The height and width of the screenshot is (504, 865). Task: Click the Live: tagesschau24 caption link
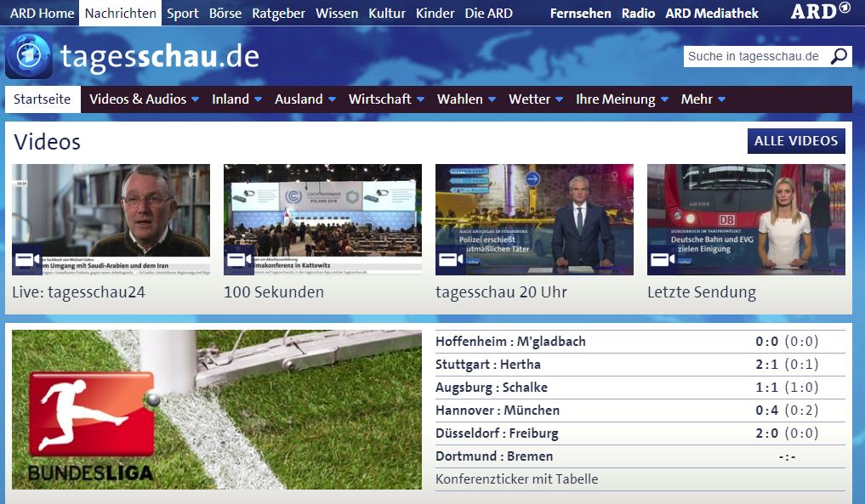[78, 292]
